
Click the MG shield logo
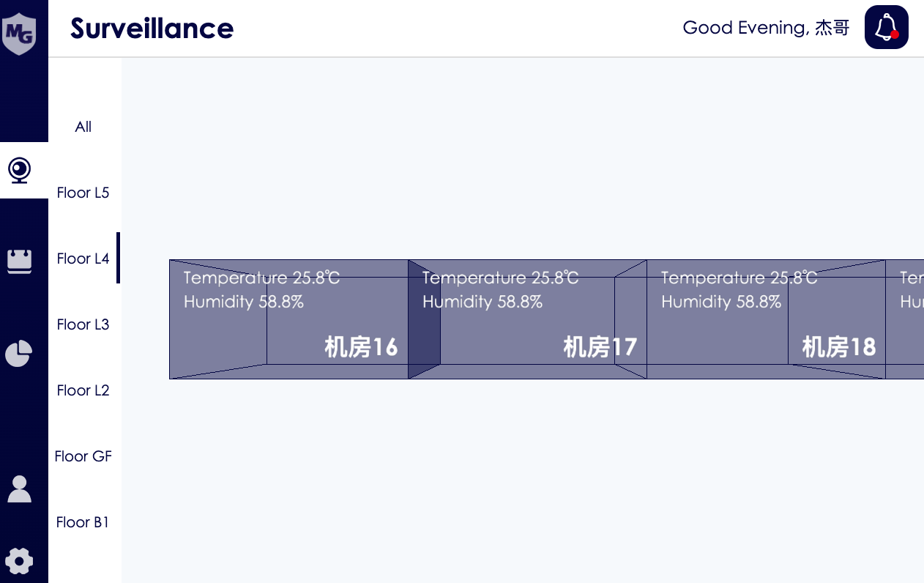(x=19, y=32)
